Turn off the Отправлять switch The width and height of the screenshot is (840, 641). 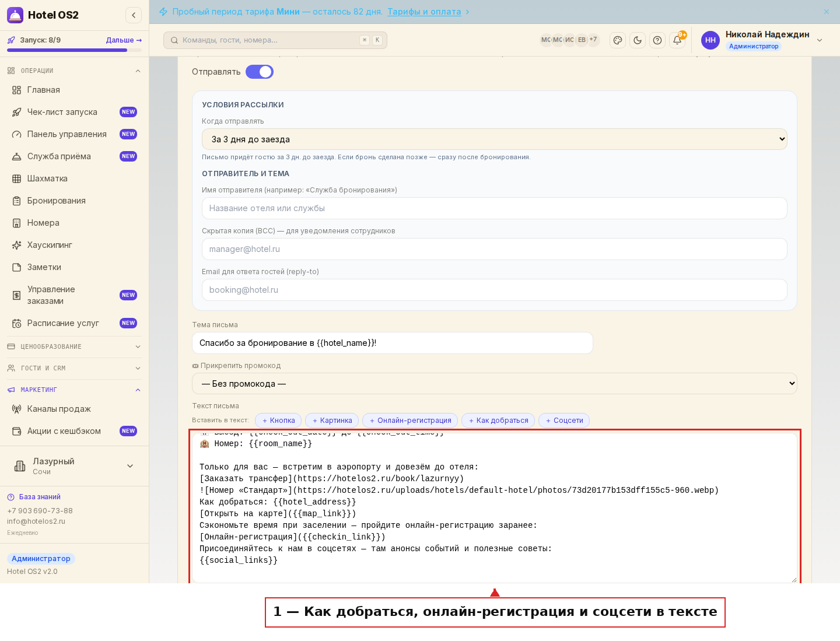pos(260,72)
